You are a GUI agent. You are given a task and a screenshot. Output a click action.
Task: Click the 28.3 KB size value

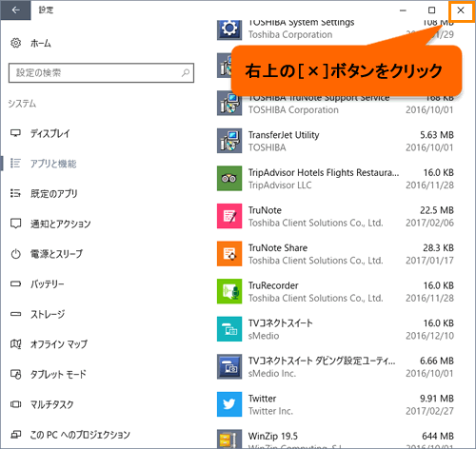(438, 248)
